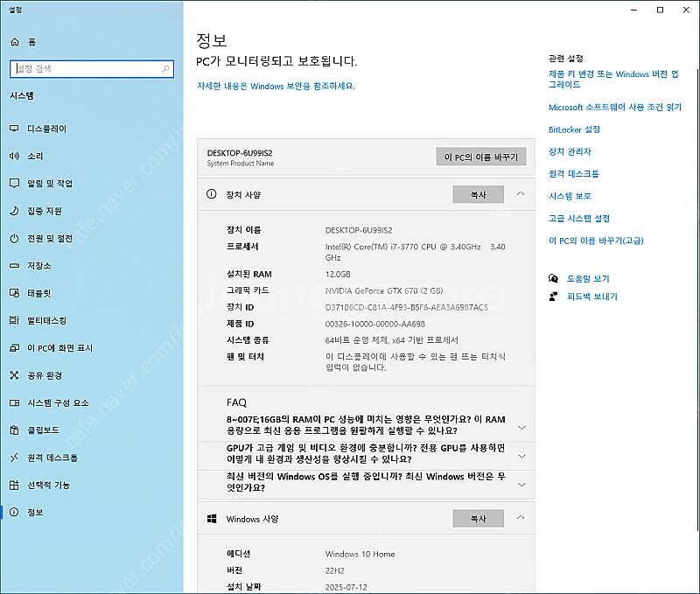
Task: Click the 12.0GB installed RAM value
Action: 338,274
